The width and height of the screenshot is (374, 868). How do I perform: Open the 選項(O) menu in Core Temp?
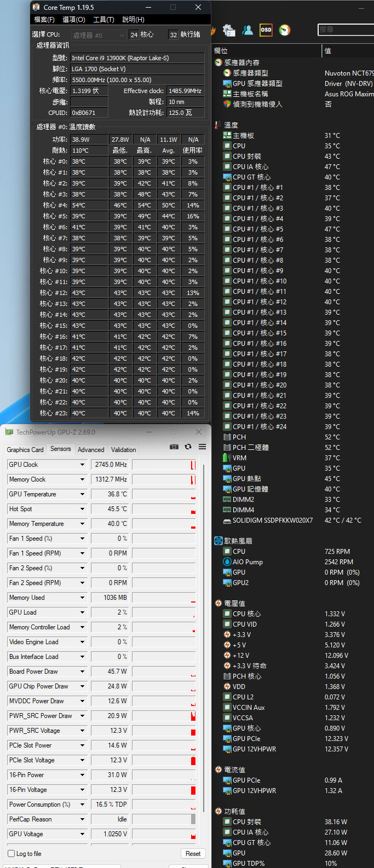click(74, 19)
